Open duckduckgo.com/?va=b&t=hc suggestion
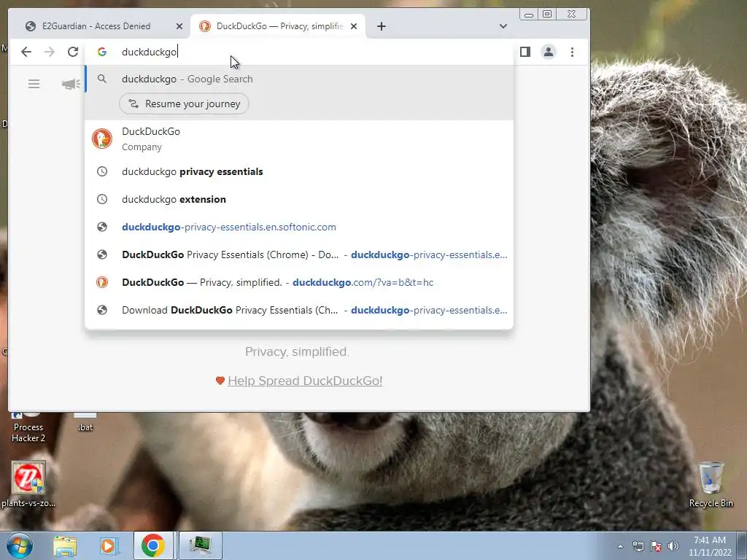The height and width of the screenshot is (560, 747). pyautogui.click(x=299, y=282)
